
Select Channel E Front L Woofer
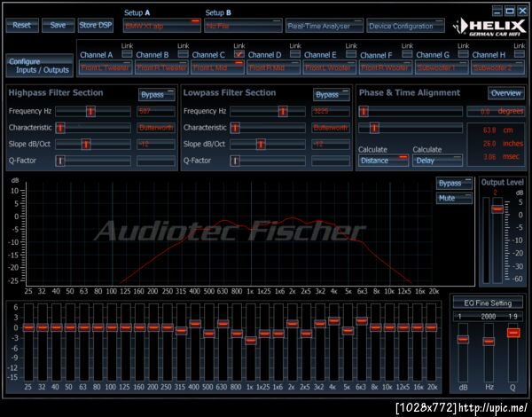click(x=330, y=67)
